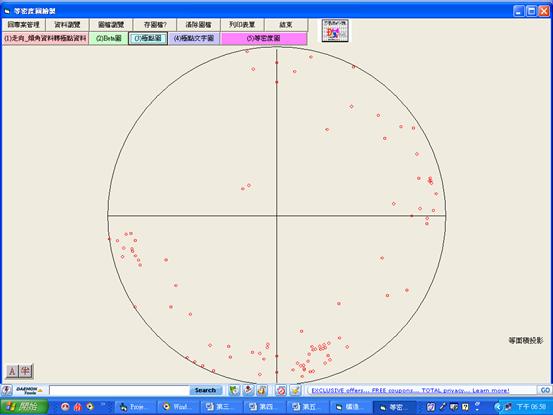Switch to the 等密 taskbar window
The height and width of the screenshot is (415, 553).
coord(394,407)
